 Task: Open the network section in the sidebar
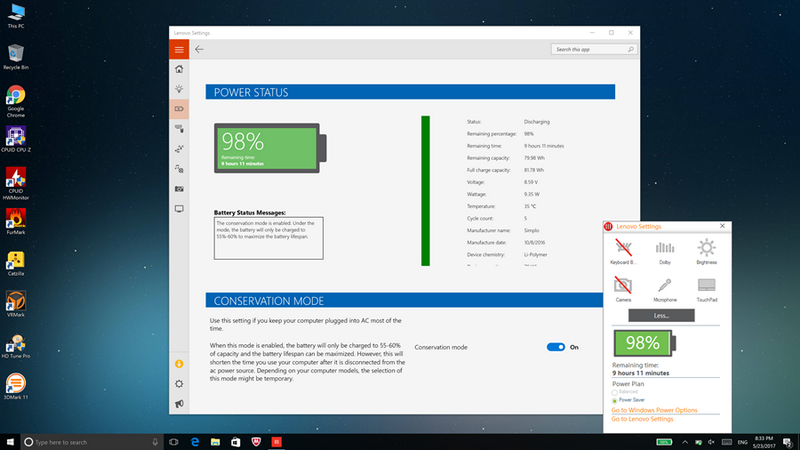(179, 149)
